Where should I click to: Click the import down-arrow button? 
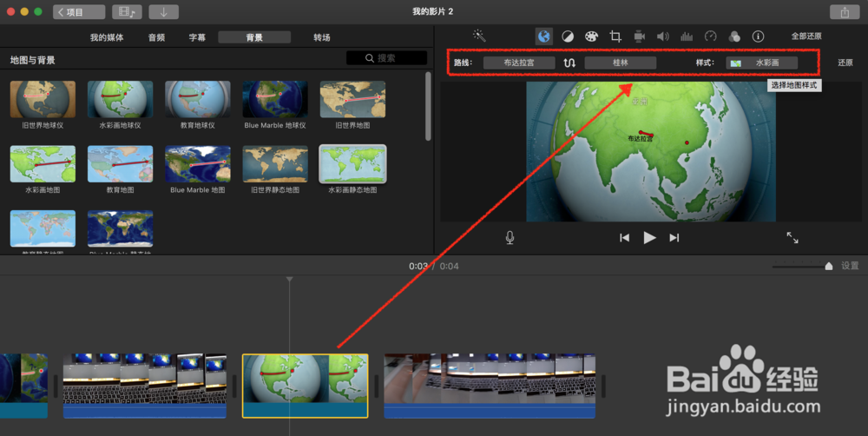[164, 11]
